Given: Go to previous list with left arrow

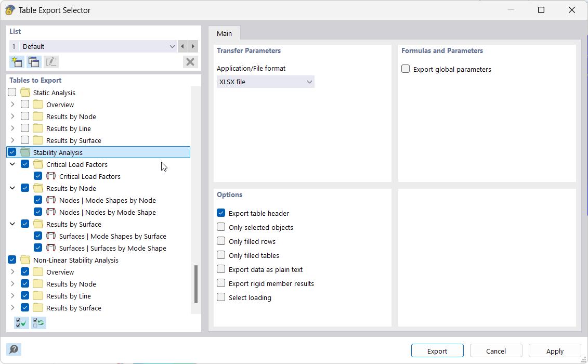Looking at the screenshot, I should click(x=182, y=46).
